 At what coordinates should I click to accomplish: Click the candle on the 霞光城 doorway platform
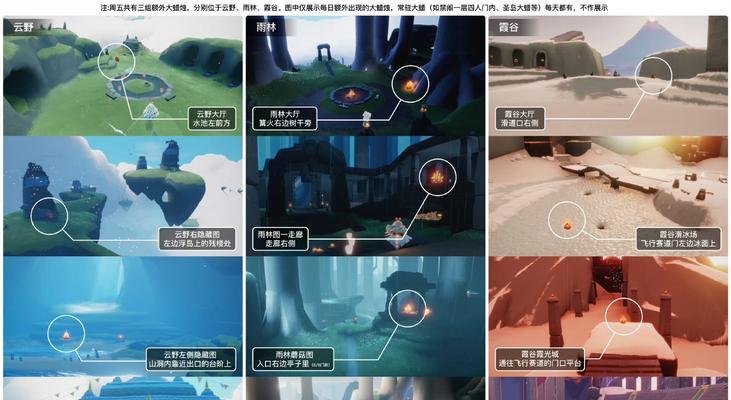click(x=624, y=319)
